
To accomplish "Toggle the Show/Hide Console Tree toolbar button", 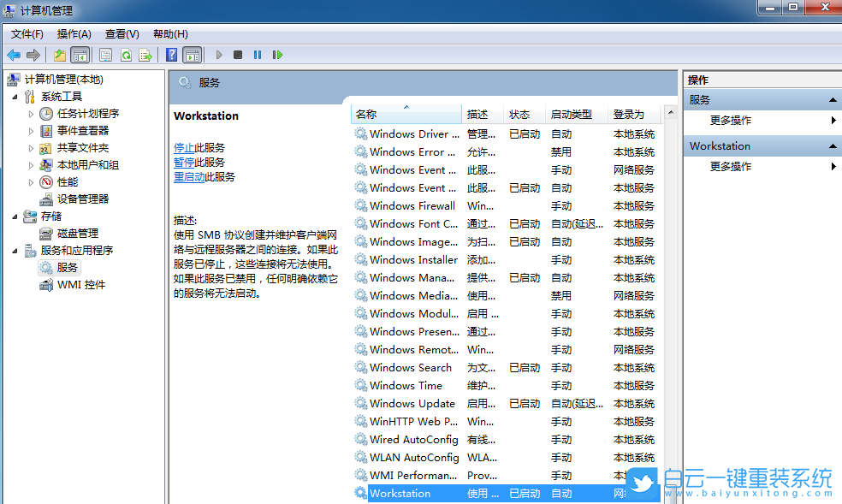I will [79, 55].
